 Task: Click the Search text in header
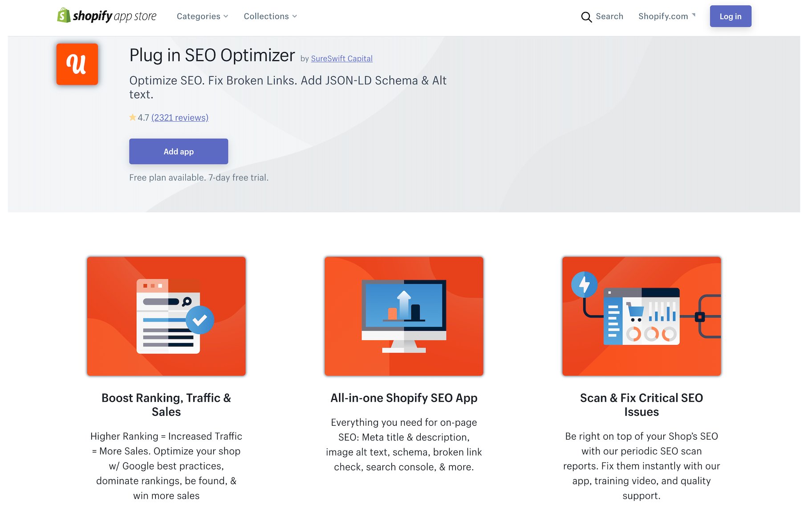pyautogui.click(x=609, y=16)
